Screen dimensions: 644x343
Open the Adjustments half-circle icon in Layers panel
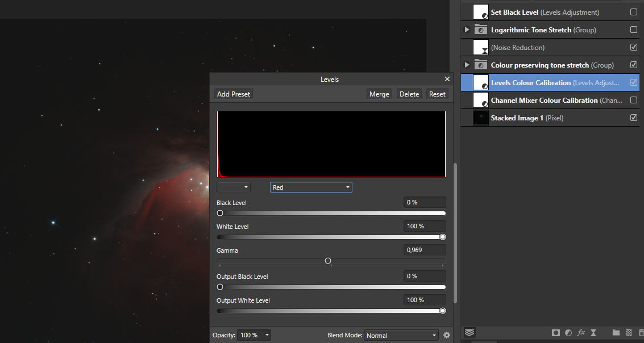pyautogui.click(x=568, y=333)
